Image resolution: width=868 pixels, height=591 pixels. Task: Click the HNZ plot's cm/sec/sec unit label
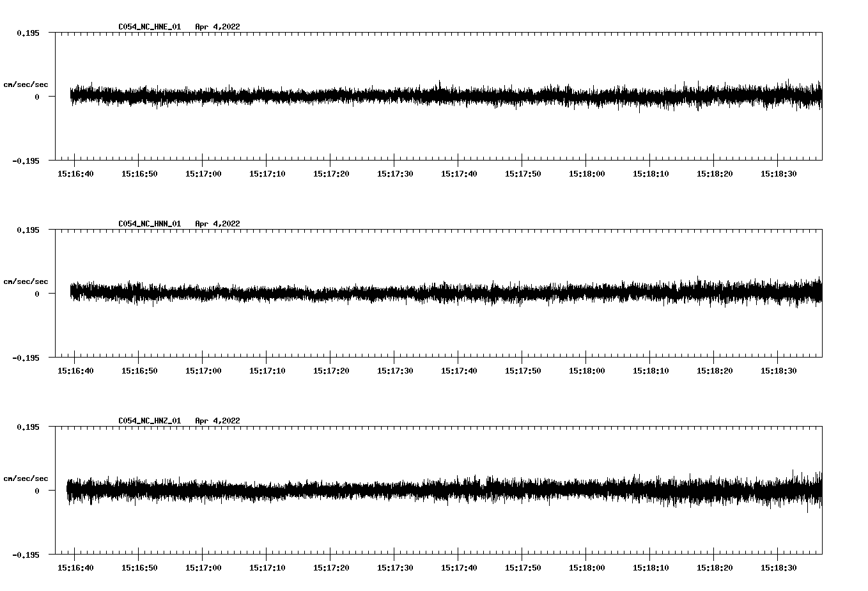(26, 478)
